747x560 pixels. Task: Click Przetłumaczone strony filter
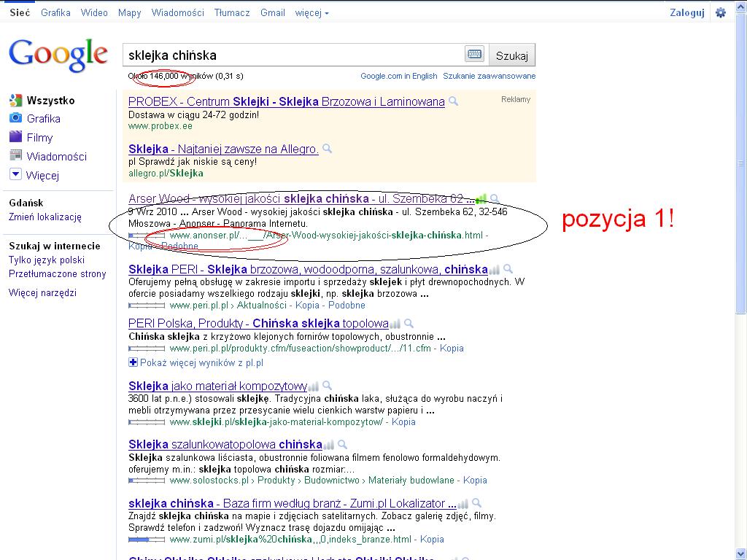[x=57, y=274]
